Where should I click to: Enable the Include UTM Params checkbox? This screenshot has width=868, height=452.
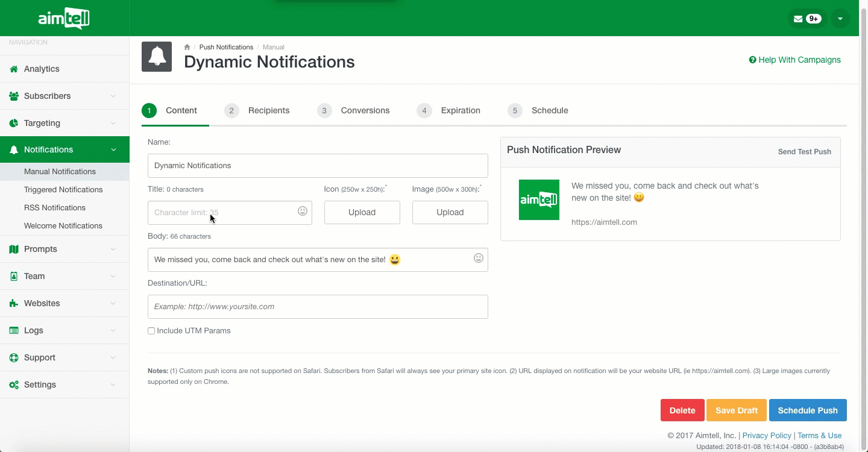pyautogui.click(x=151, y=331)
